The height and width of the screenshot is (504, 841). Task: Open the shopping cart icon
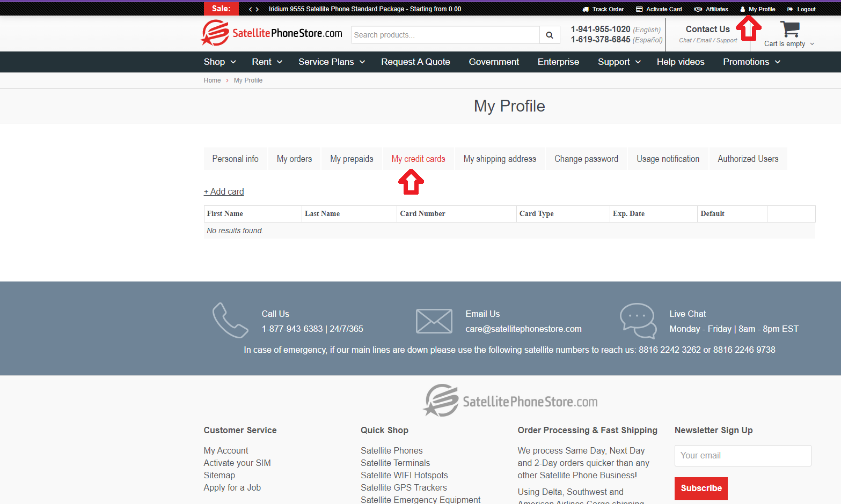point(789,29)
